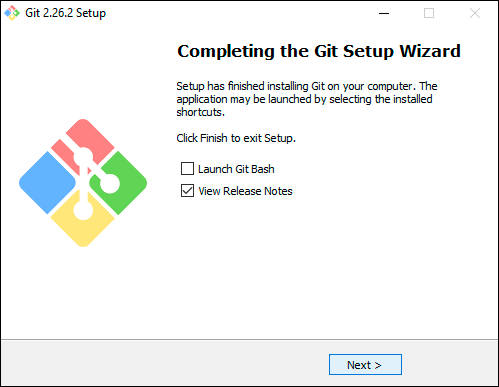Click the blue tile of the Git logo

tap(48, 183)
